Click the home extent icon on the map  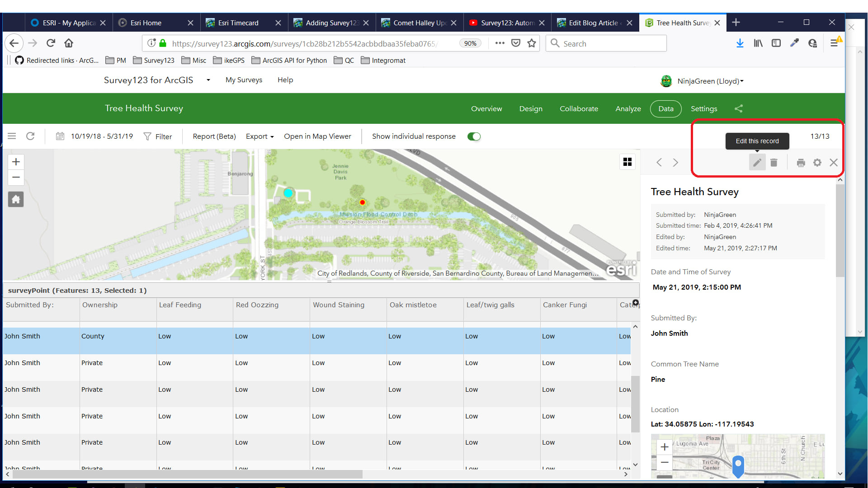click(x=16, y=199)
